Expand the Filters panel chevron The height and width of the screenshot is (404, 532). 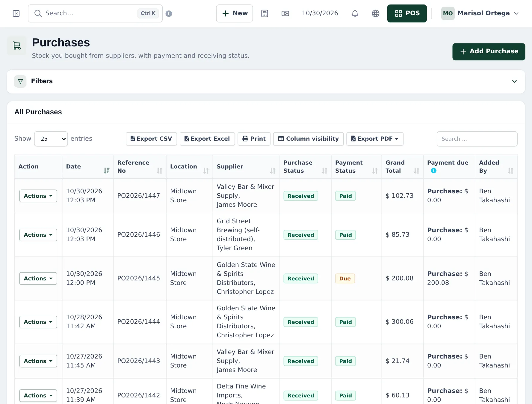[514, 81]
